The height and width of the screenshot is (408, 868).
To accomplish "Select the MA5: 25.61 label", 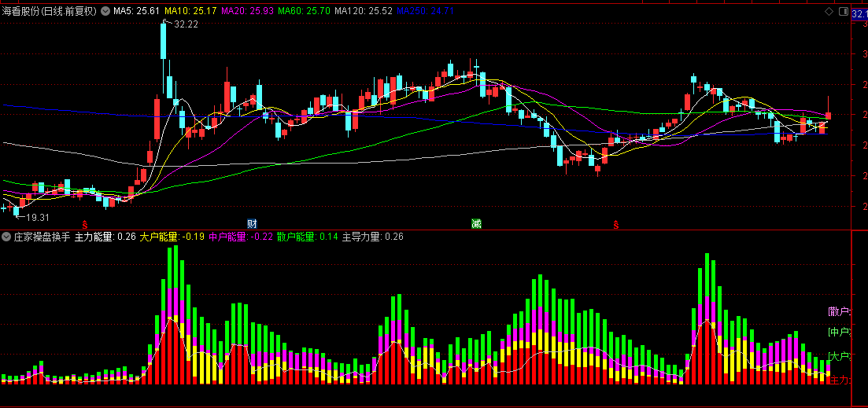I will click(137, 11).
